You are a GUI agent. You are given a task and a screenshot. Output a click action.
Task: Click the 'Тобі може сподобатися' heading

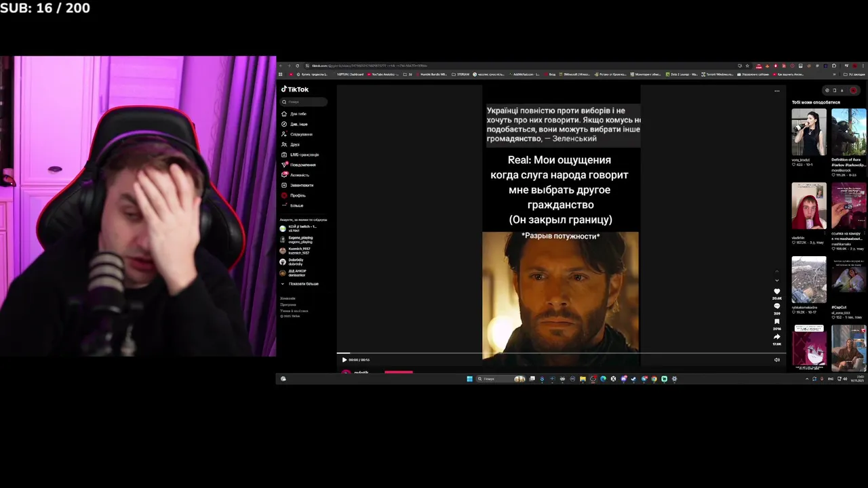click(816, 102)
